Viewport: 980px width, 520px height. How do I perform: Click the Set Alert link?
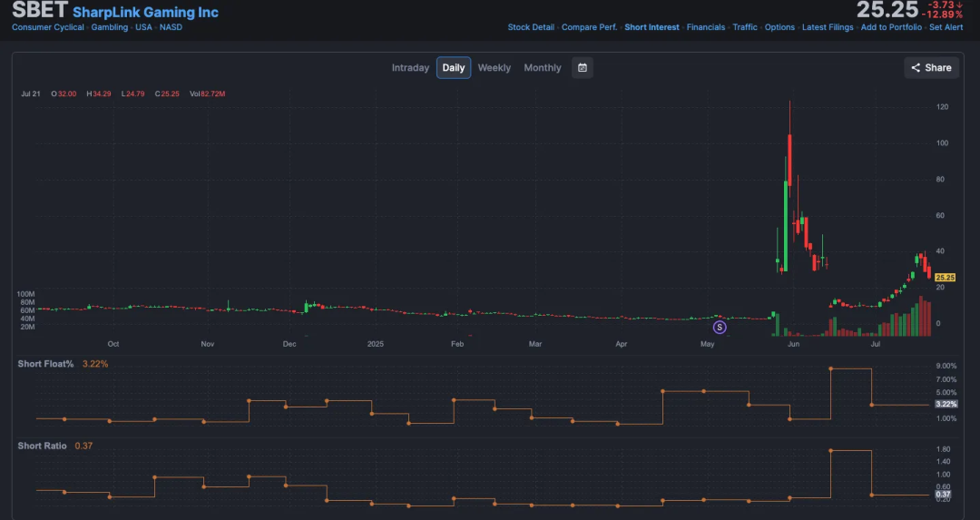click(946, 27)
